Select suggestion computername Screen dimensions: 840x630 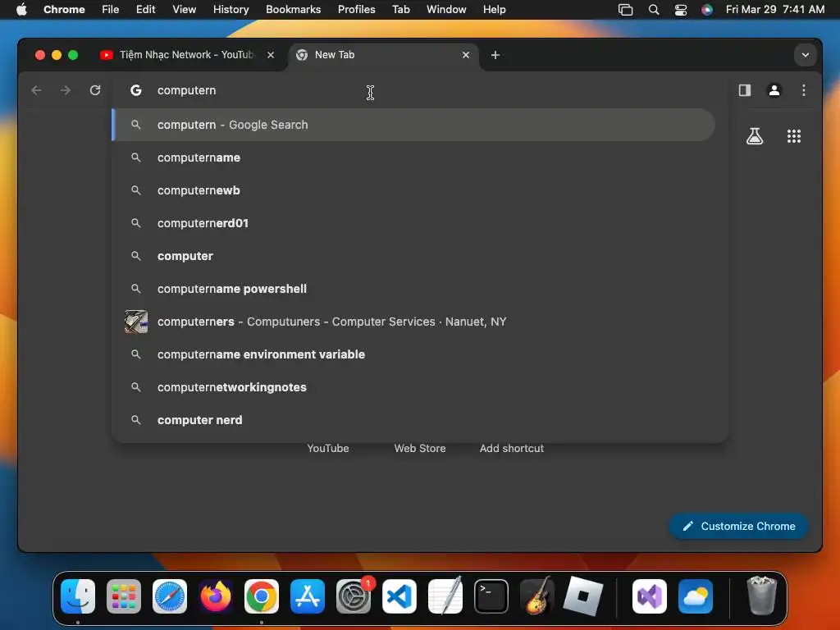click(413, 157)
